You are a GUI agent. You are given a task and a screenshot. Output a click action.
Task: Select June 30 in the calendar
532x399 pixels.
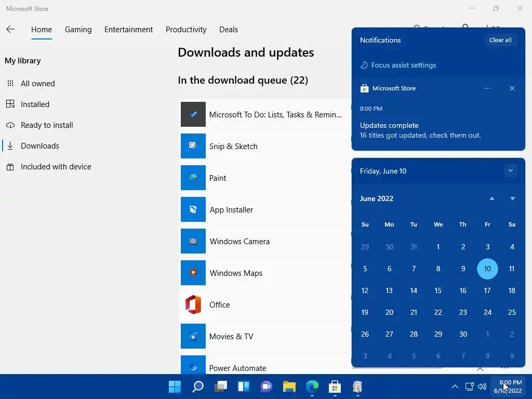coord(463,334)
